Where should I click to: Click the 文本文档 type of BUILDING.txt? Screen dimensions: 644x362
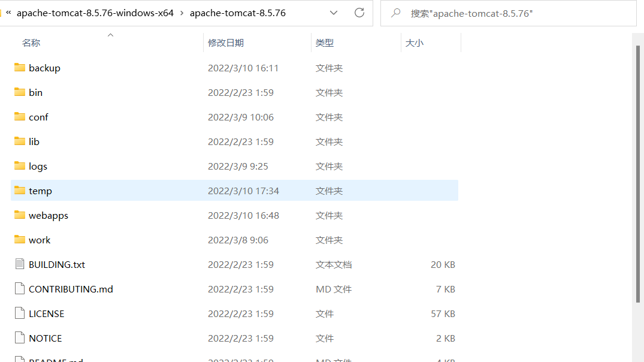[x=334, y=265]
